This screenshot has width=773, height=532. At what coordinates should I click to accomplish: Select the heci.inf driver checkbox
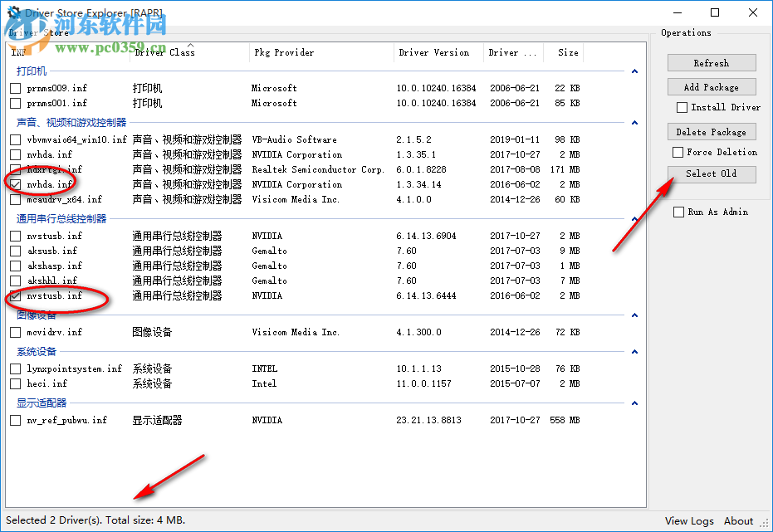[x=14, y=383]
